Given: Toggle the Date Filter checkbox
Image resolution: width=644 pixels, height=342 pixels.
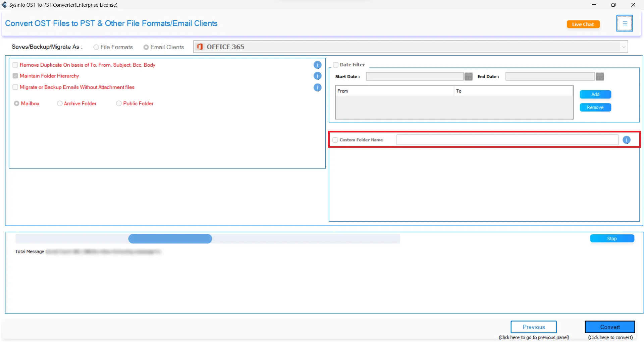Looking at the screenshot, I should 335,65.
